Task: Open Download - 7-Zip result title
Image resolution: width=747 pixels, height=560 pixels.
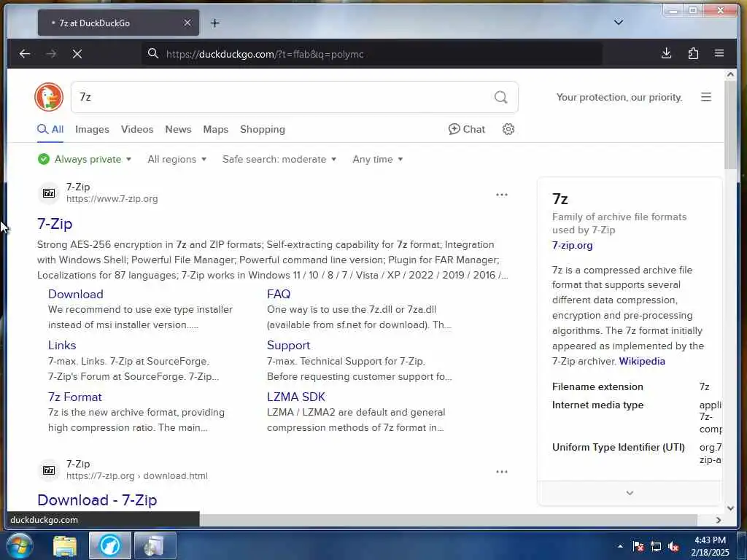Action: [97, 500]
